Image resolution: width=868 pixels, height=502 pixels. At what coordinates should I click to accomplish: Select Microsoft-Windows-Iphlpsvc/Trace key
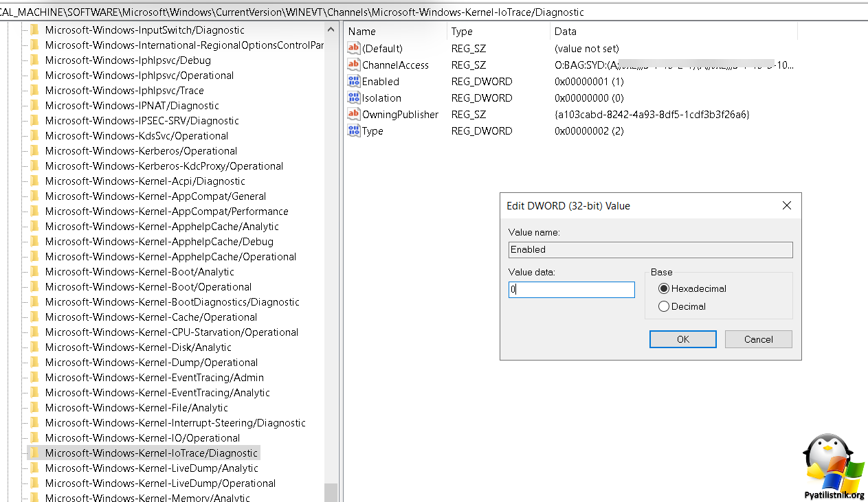pos(124,91)
